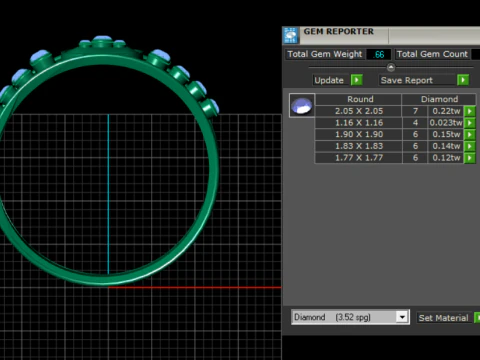Image resolution: width=480 pixels, height=360 pixels.
Task: Click the Total Gem Weight value field
Action: point(378,54)
